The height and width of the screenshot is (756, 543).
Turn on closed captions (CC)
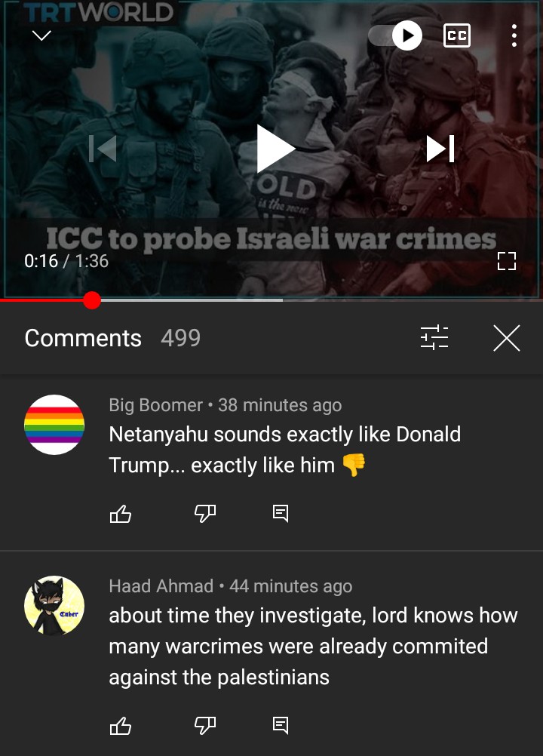[x=456, y=35]
